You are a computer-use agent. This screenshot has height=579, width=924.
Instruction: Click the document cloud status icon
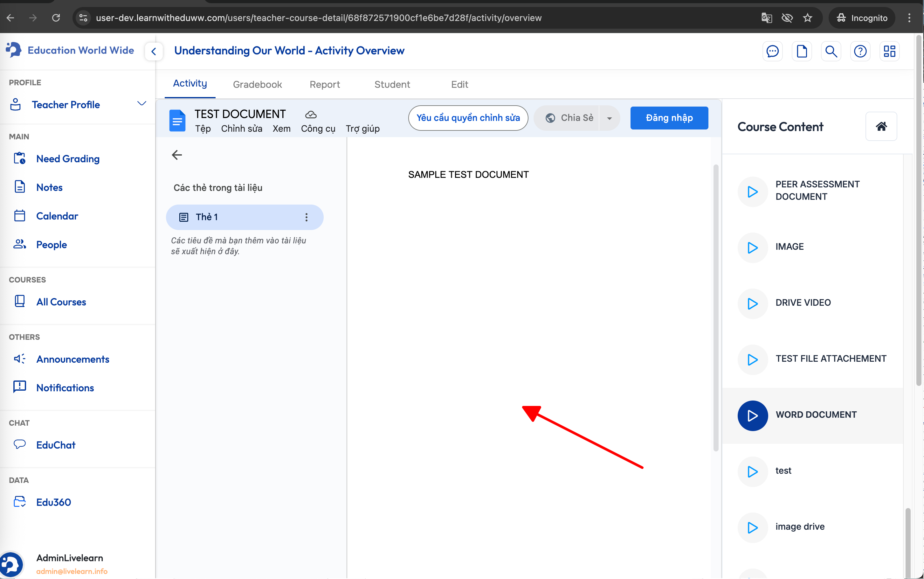pyautogui.click(x=311, y=115)
